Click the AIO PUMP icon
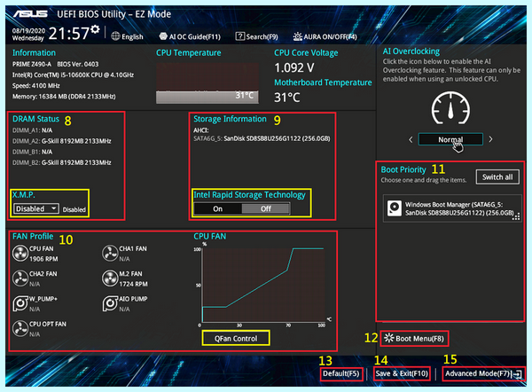This screenshot has width=532, height=392. [x=110, y=303]
